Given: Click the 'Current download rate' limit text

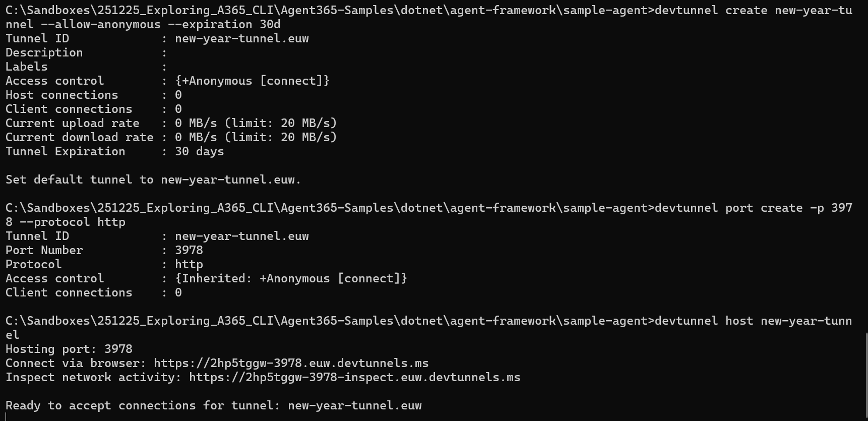Looking at the screenshot, I should point(280,137).
